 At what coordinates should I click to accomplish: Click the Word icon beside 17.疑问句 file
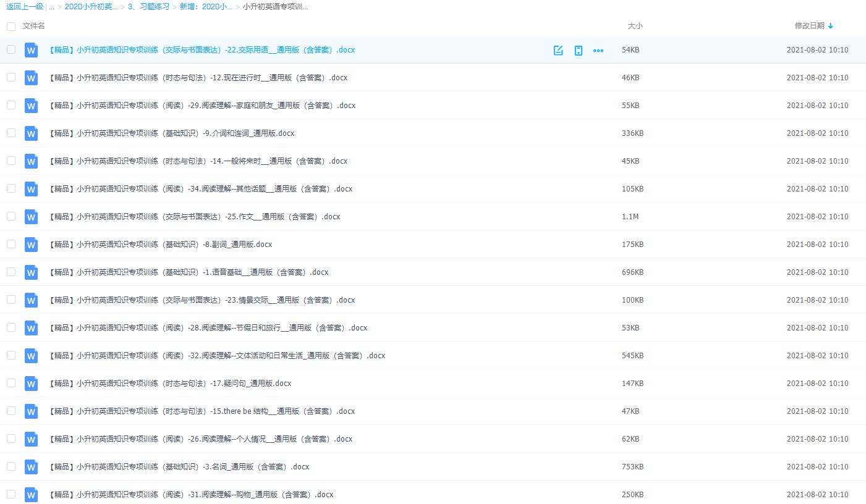click(31, 384)
